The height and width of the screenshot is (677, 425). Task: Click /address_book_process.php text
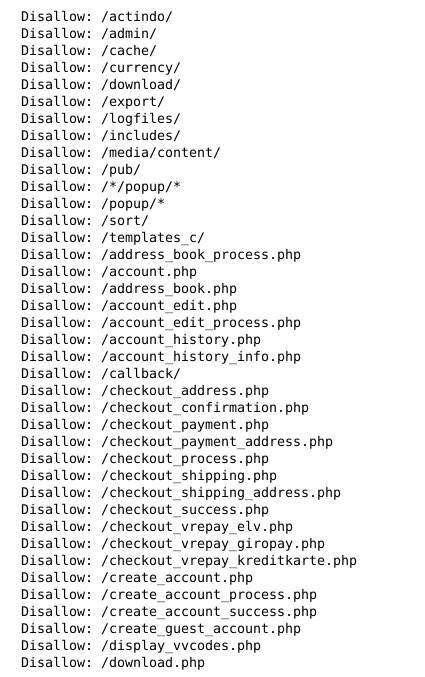[x=201, y=255]
